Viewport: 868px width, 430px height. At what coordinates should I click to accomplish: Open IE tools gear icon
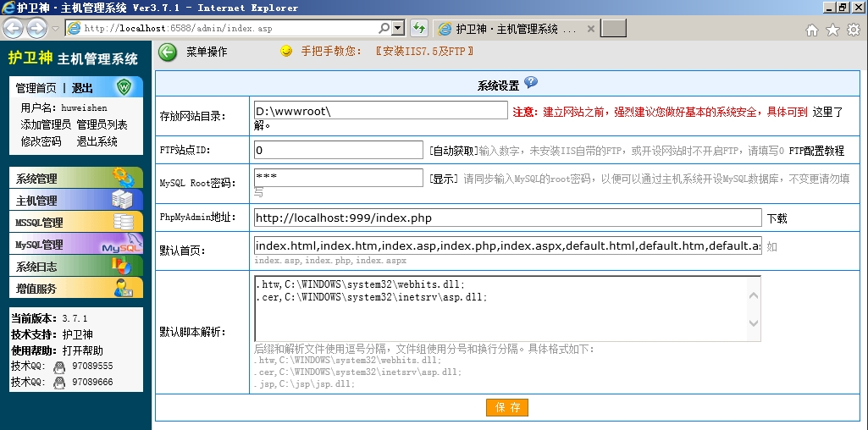tap(853, 30)
